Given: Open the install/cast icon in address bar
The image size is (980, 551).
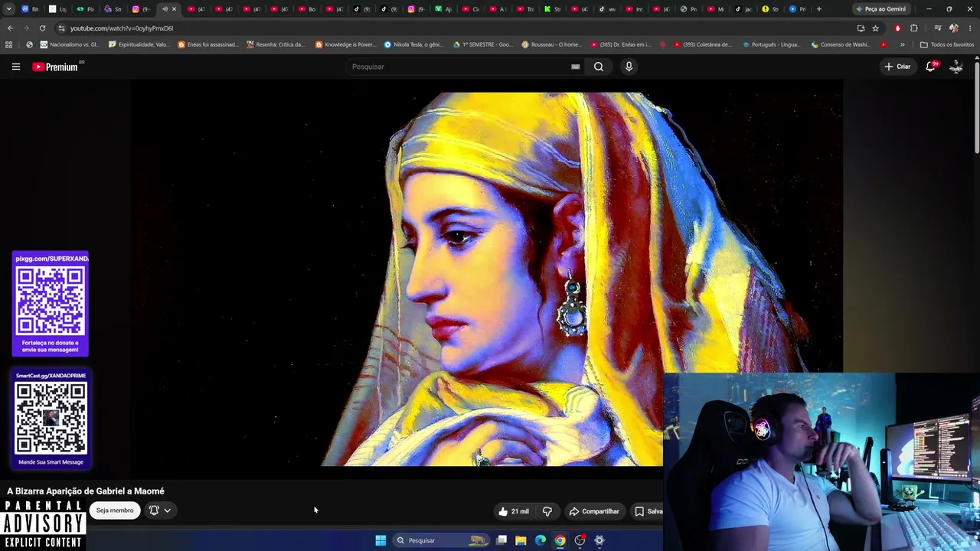Looking at the screenshot, I should tap(861, 28).
